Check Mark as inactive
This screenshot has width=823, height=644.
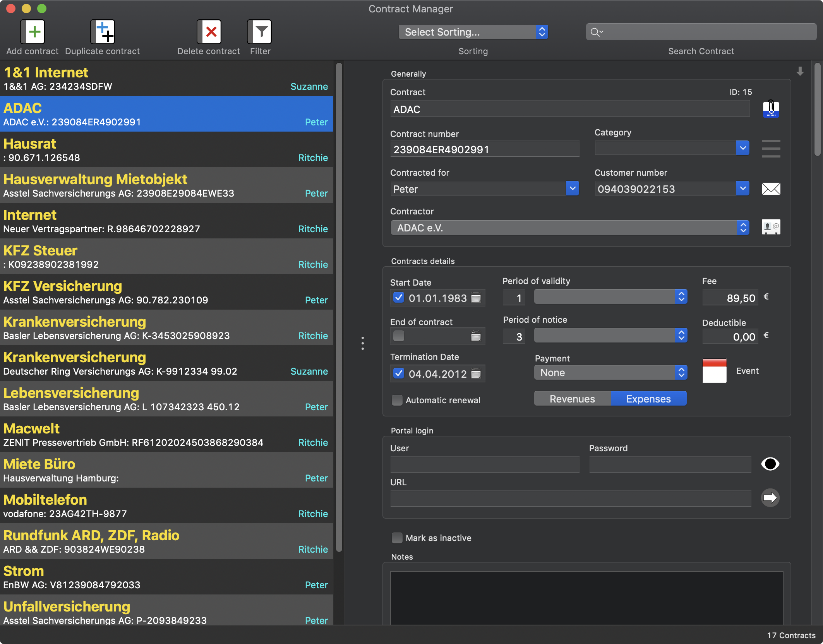[397, 538]
